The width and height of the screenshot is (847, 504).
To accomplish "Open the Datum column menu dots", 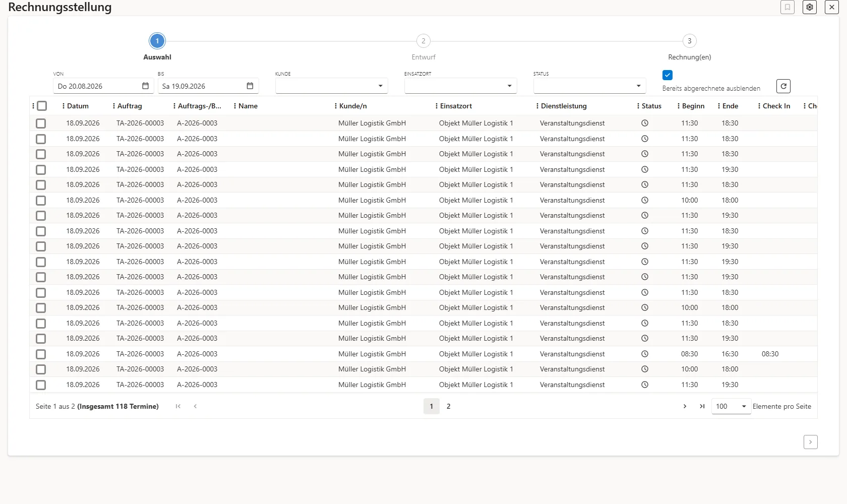I will (64, 106).
